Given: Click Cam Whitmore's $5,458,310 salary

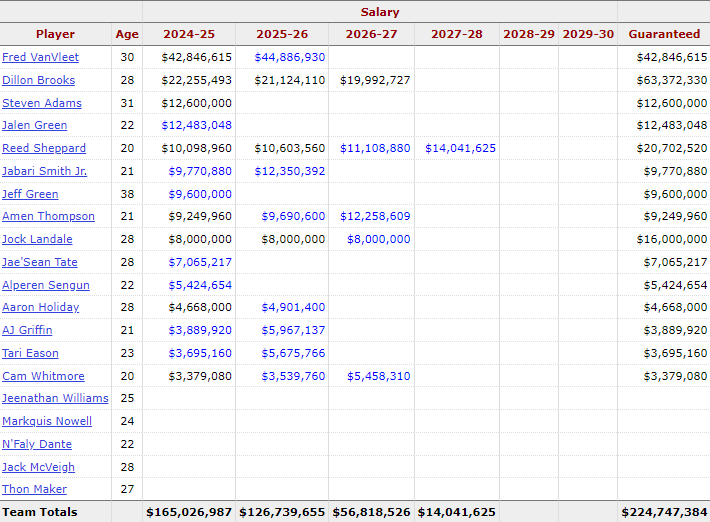Looking at the screenshot, I should (x=379, y=376).
